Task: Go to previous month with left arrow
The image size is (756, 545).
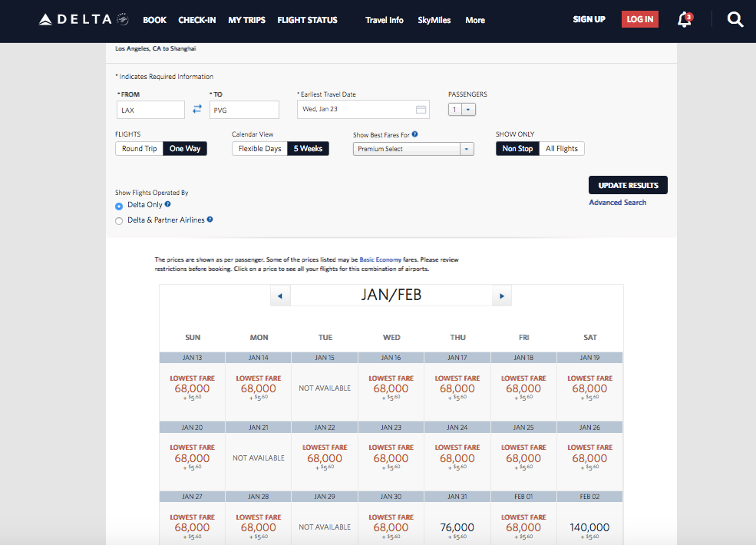Action: (280, 296)
